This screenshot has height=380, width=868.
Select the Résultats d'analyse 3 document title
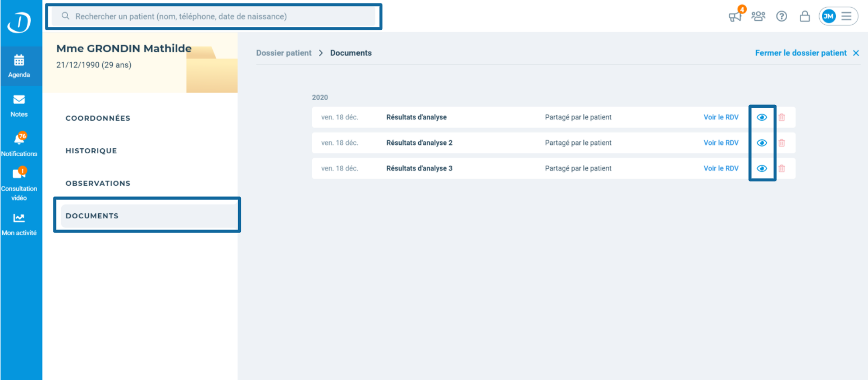click(x=419, y=168)
